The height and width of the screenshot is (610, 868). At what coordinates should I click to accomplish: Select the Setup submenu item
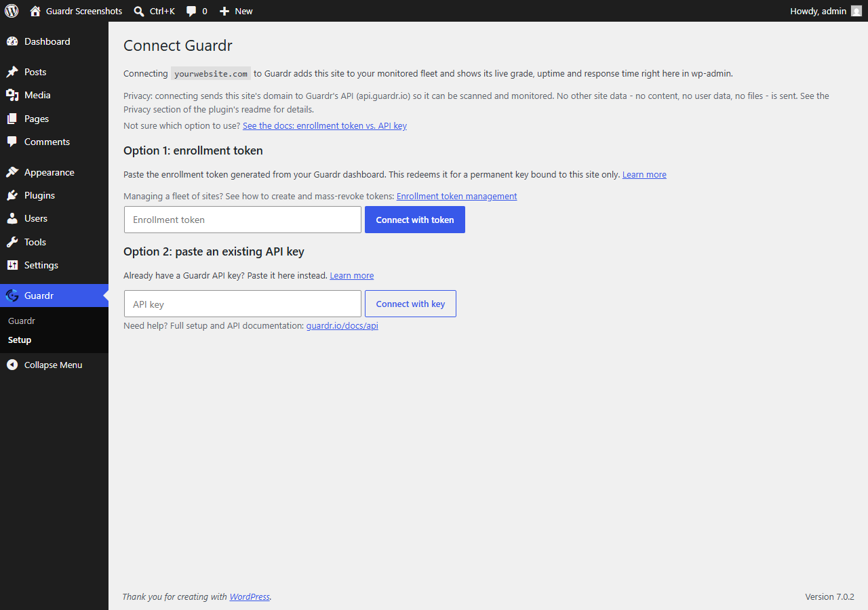point(20,340)
